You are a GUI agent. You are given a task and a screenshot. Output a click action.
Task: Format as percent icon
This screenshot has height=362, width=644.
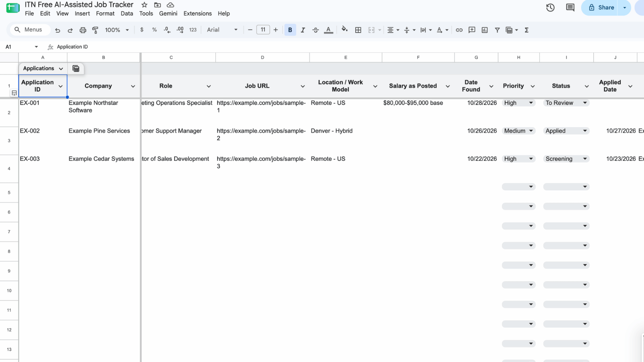pos(154,30)
